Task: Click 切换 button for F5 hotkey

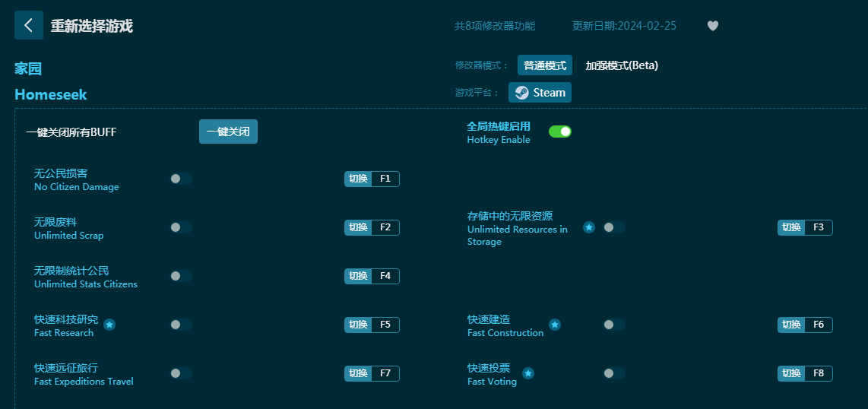Action: pos(358,325)
